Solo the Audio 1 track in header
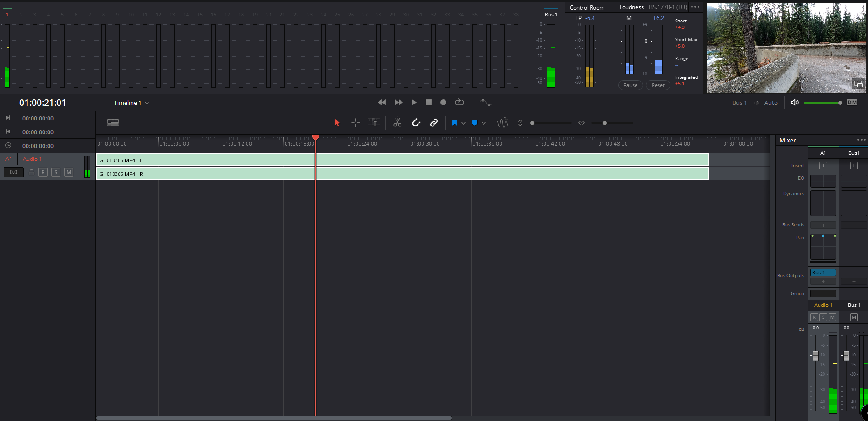This screenshot has width=868, height=421. [x=56, y=172]
